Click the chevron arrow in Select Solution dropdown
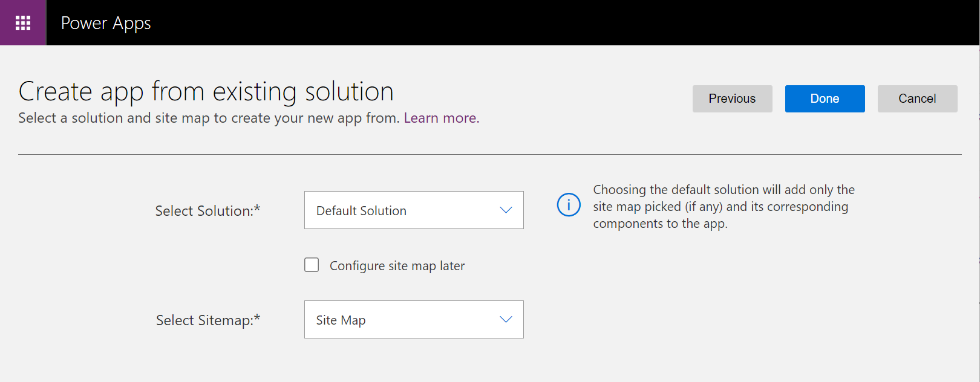Viewport: 980px width, 382px height. click(x=506, y=210)
